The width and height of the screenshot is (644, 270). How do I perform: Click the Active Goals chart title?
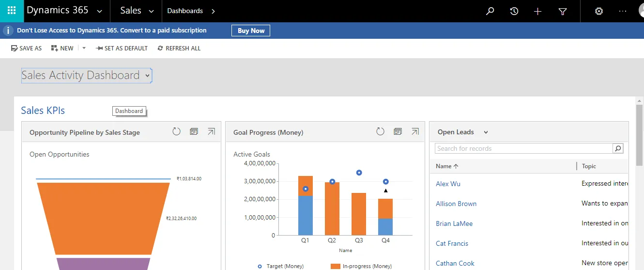(x=252, y=154)
